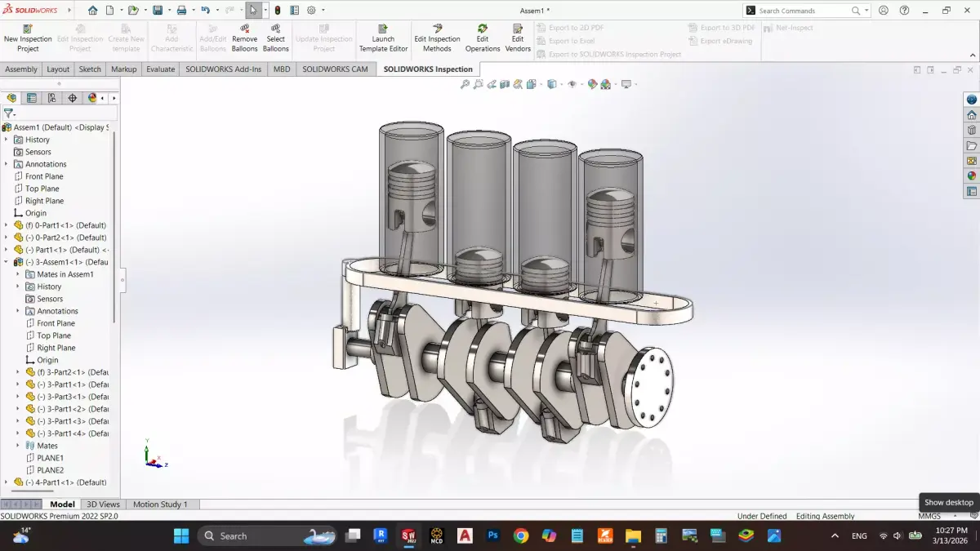Click Zoom to Area in view toolbar
This screenshot has width=980, height=551.
point(479,84)
